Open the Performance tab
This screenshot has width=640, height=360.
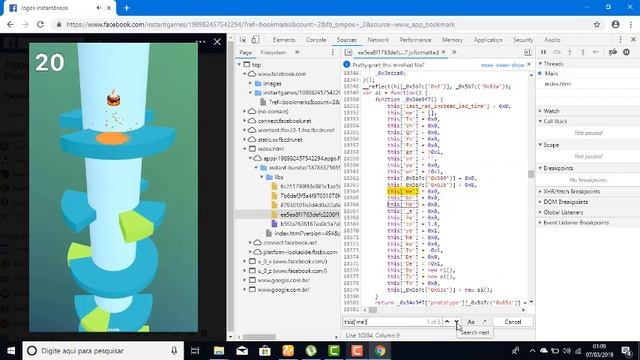tap(416, 40)
